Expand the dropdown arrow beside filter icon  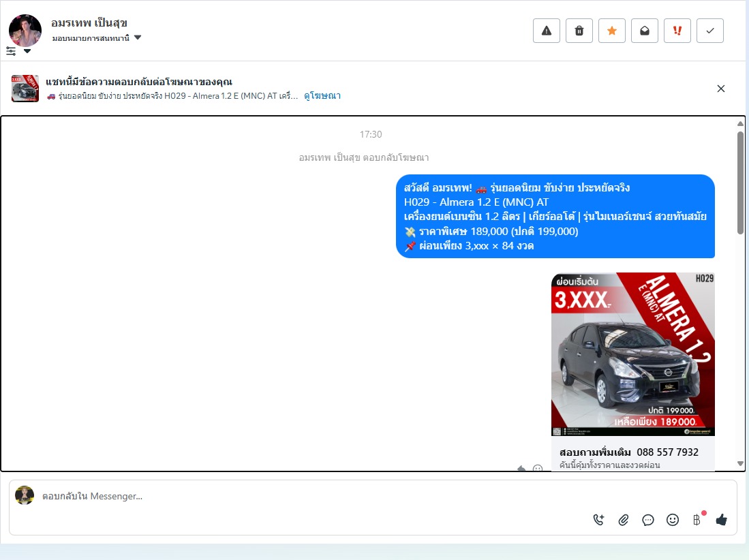[x=27, y=51]
